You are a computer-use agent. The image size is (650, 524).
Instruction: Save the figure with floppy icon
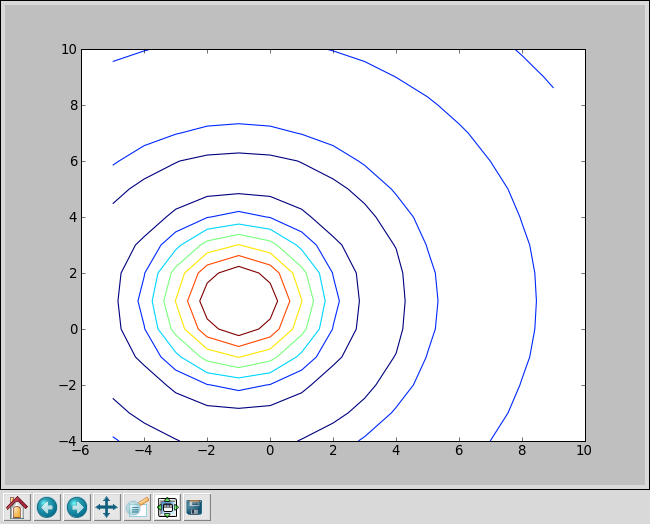click(195, 507)
